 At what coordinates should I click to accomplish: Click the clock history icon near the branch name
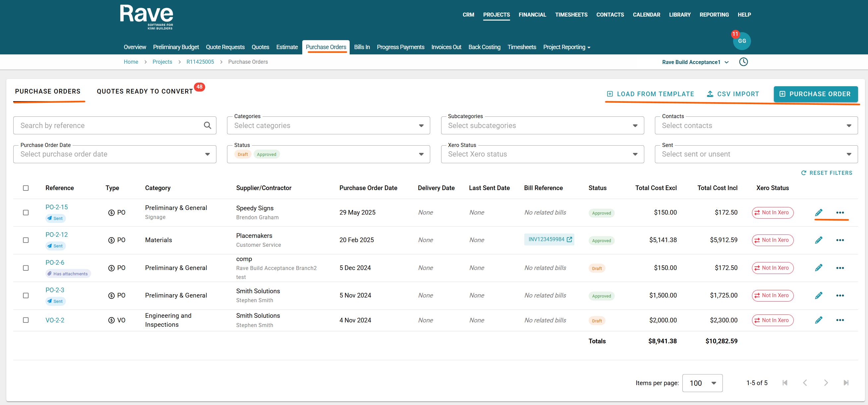(x=743, y=62)
